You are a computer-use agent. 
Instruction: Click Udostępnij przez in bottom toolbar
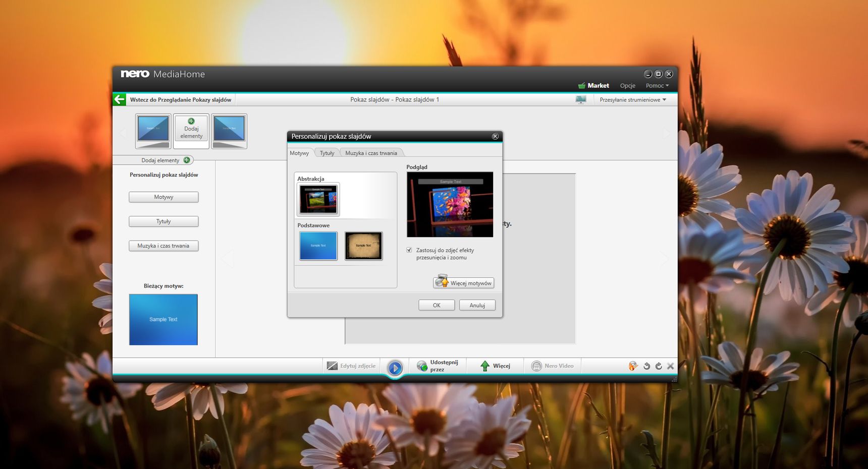point(438,366)
